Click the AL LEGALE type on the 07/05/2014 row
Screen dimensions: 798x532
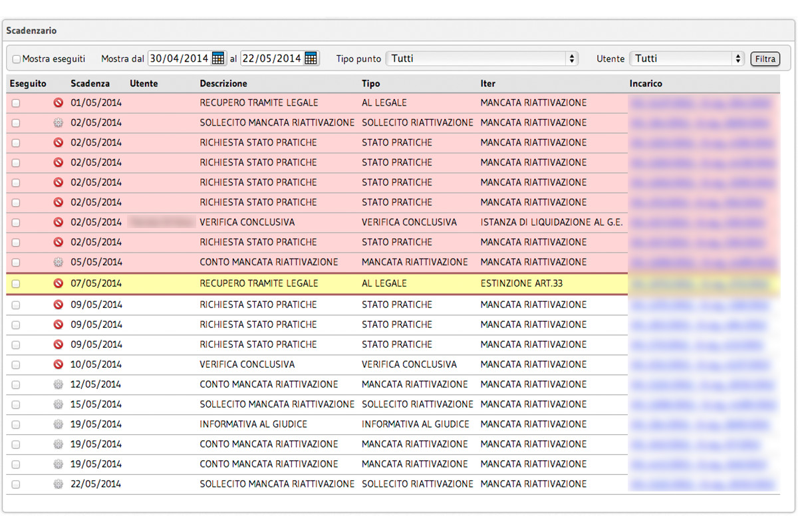click(x=384, y=283)
